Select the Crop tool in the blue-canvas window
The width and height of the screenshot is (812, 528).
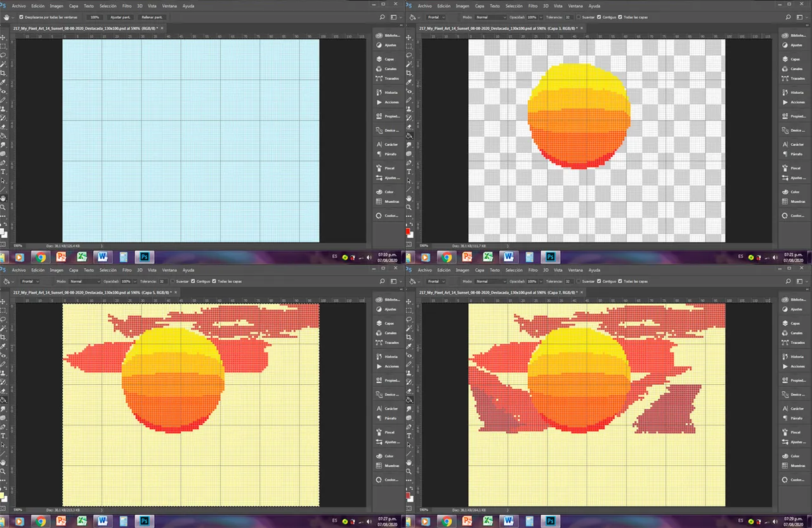[3, 74]
